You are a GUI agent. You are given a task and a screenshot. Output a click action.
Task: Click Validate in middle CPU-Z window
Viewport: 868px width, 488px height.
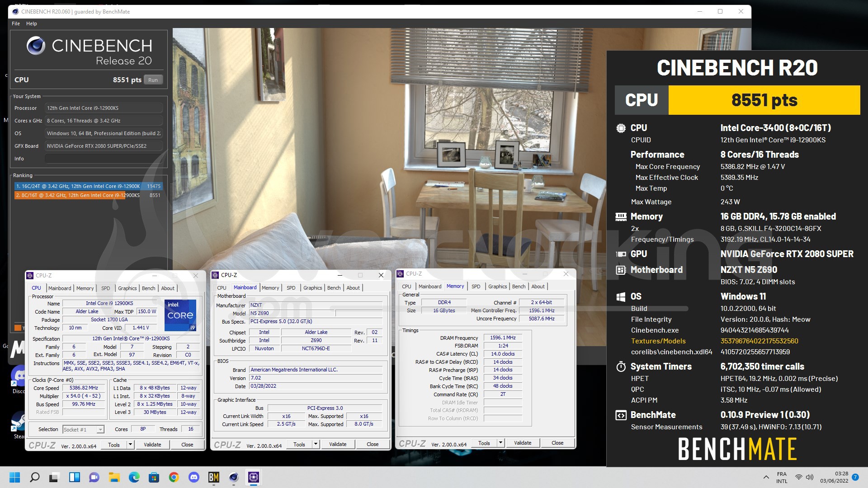coord(338,444)
